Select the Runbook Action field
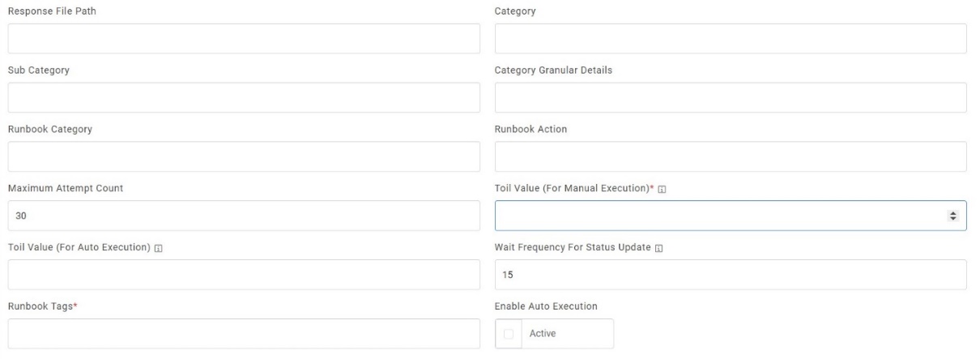980x359 pixels. 731,157
